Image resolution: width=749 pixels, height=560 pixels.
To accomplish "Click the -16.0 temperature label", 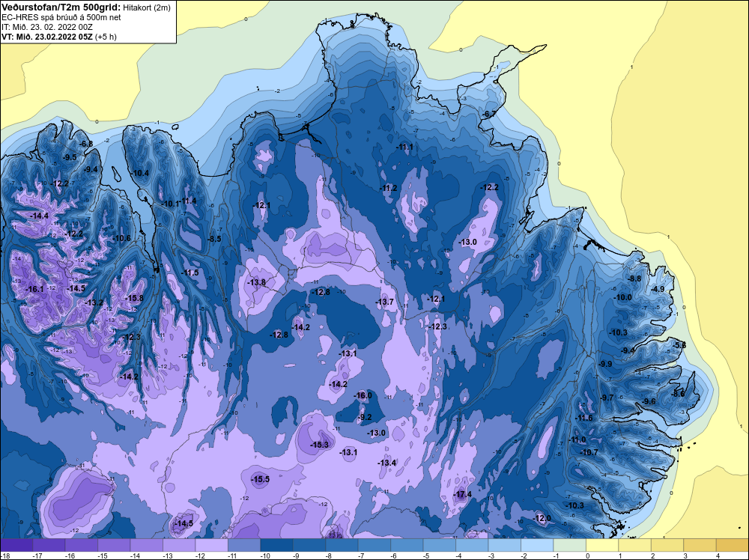I will tap(362, 395).
